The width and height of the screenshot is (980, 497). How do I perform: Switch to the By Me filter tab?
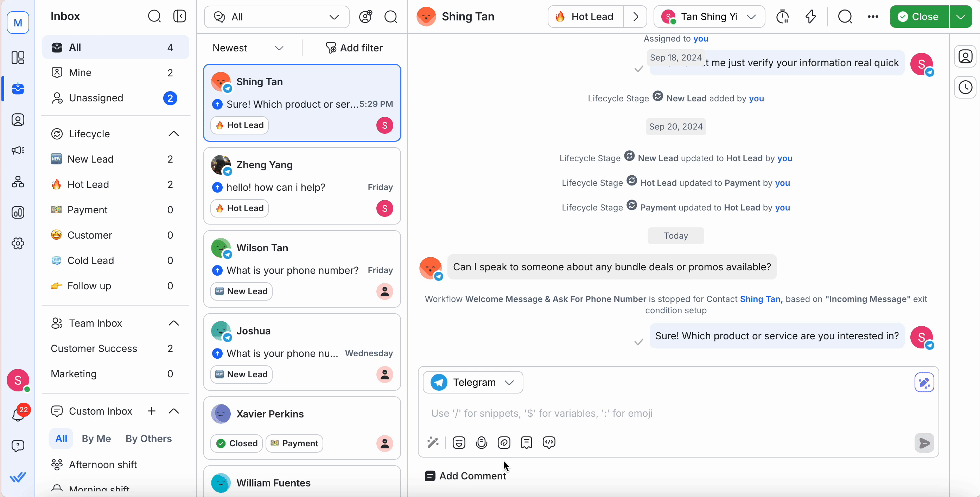(96, 439)
